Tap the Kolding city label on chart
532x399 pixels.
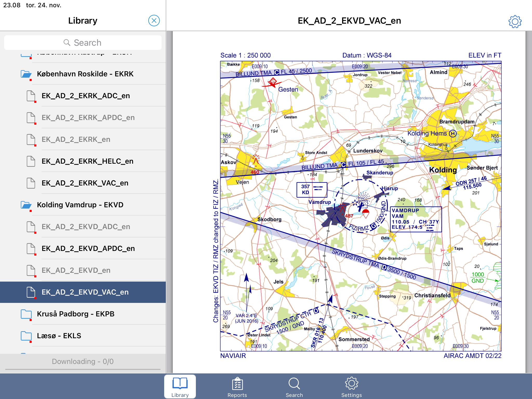click(x=443, y=170)
